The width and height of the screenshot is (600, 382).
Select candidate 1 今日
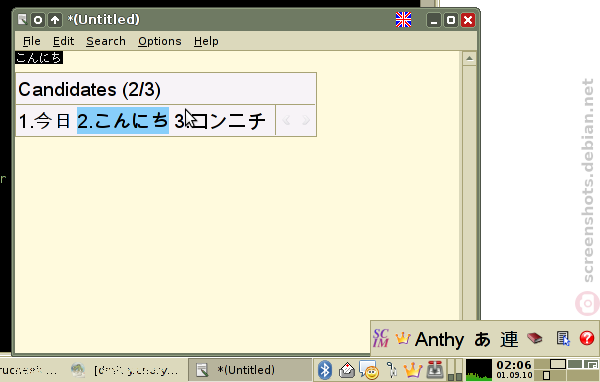[x=45, y=121]
